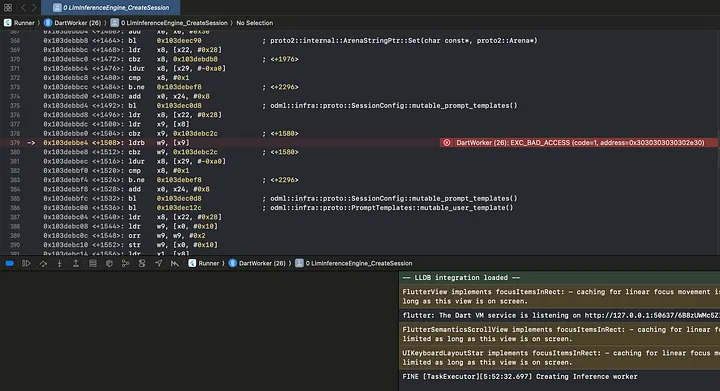The height and width of the screenshot is (391, 720).
Task: Click the ArenaStringPtr::Set comment text
Action: [404, 40]
